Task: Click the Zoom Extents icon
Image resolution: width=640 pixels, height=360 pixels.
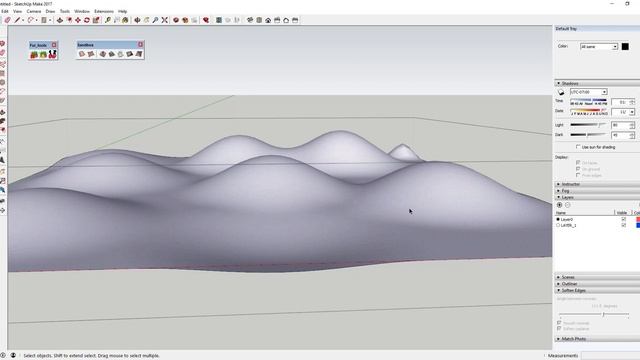Action: [164, 20]
